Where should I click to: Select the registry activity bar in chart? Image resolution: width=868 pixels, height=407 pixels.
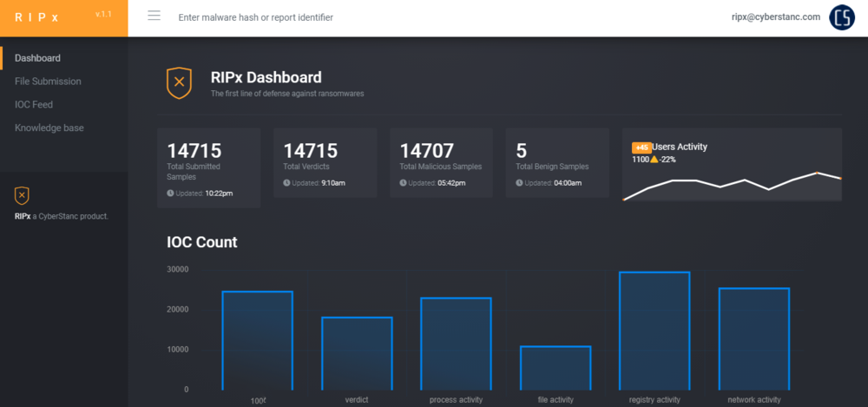654,331
